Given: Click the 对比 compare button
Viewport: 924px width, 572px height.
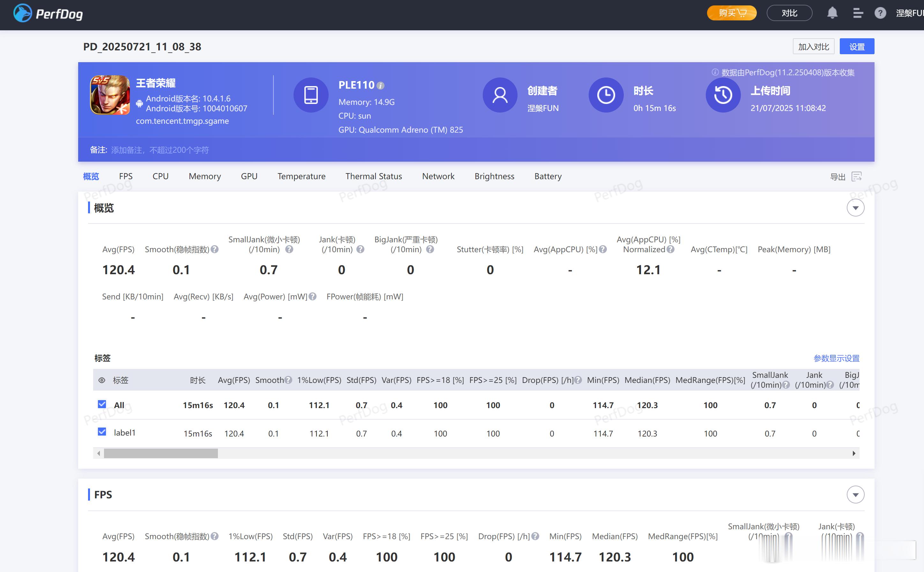Looking at the screenshot, I should click(x=789, y=13).
